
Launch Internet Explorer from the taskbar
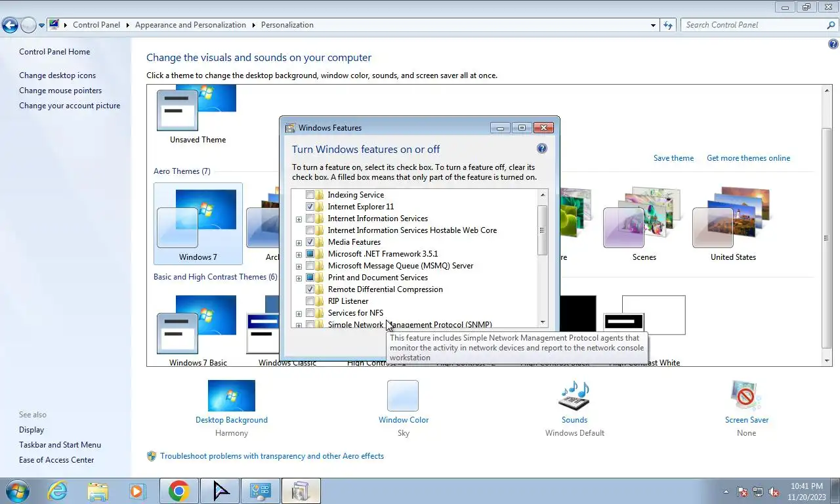tap(58, 491)
